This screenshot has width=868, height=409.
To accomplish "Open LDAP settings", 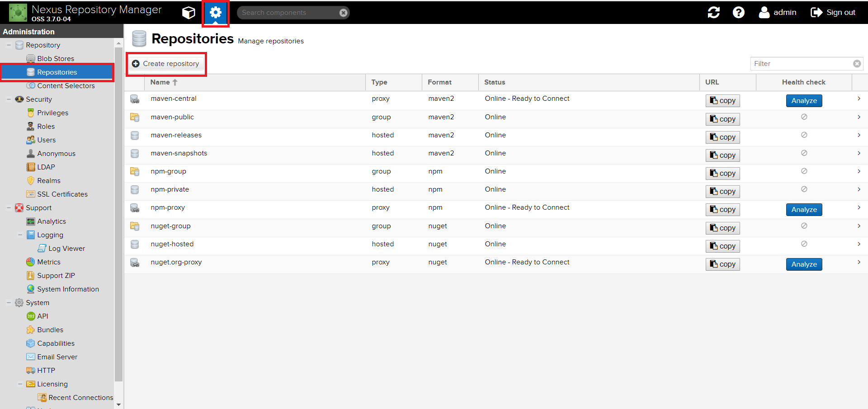I will click(x=46, y=167).
